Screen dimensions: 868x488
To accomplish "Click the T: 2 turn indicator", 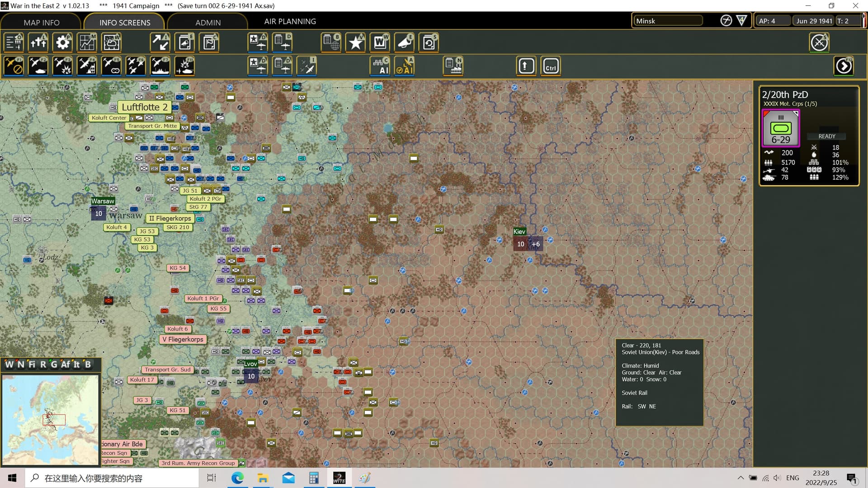I will [848, 21].
